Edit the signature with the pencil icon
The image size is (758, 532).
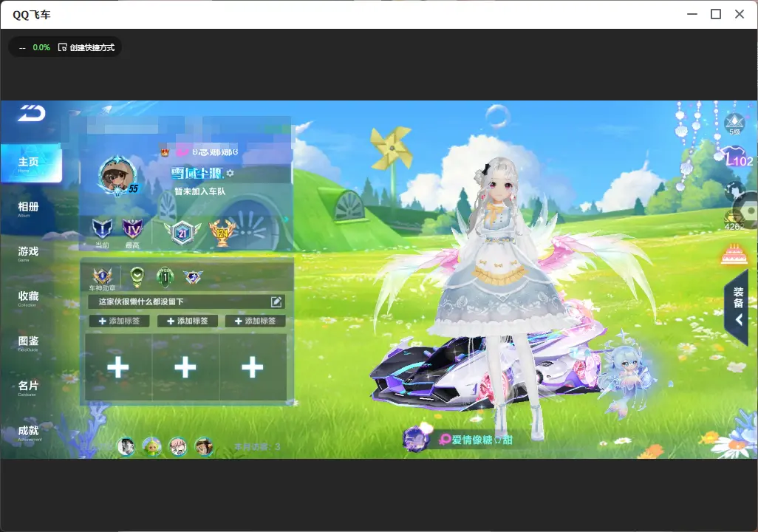pyautogui.click(x=276, y=301)
